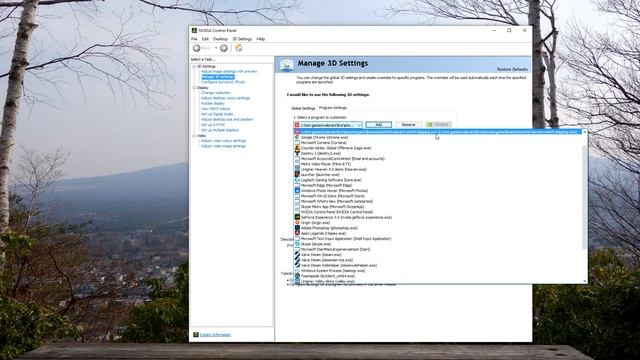The image size is (640, 360).
Task: Open the Help menu
Action: coord(261,39)
